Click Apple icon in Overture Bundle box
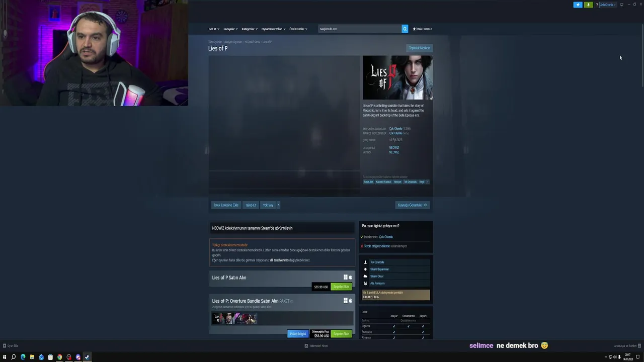644x362 pixels. (x=350, y=301)
